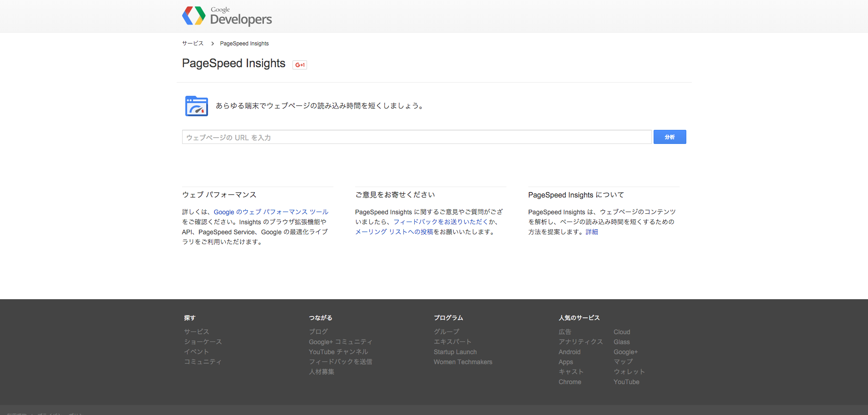Click the あらゆる端末で tagline text
Image resolution: width=868 pixels, height=415 pixels.
click(x=320, y=106)
